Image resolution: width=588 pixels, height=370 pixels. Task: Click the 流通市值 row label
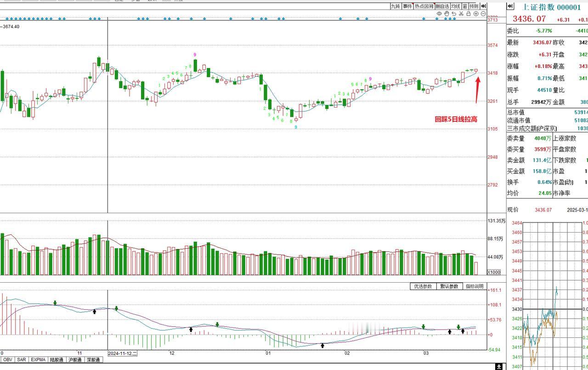coord(519,120)
